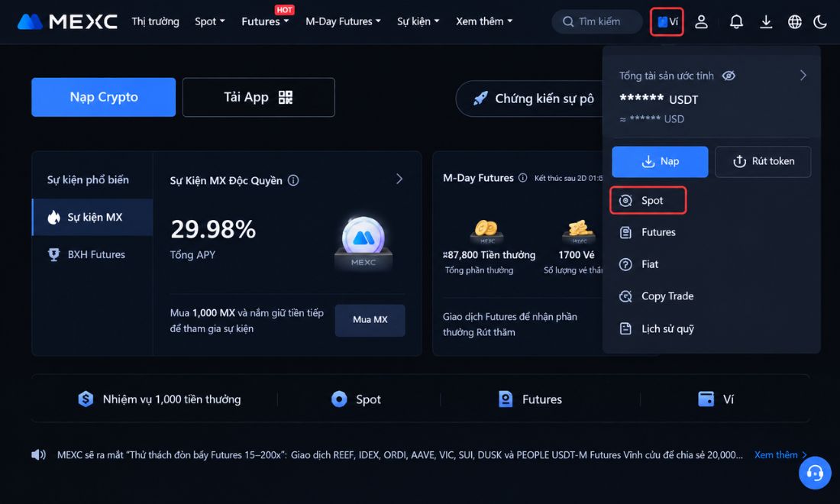The image size is (840, 504).
Task: Select the Sự kiện MX tab
Action: 92,217
